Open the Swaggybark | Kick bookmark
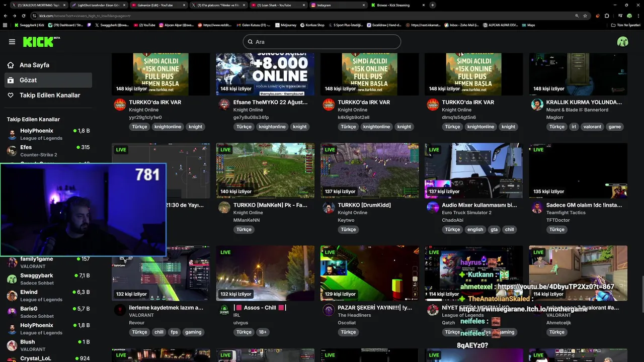644x362 pixels. pyautogui.click(x=29, y=25)
